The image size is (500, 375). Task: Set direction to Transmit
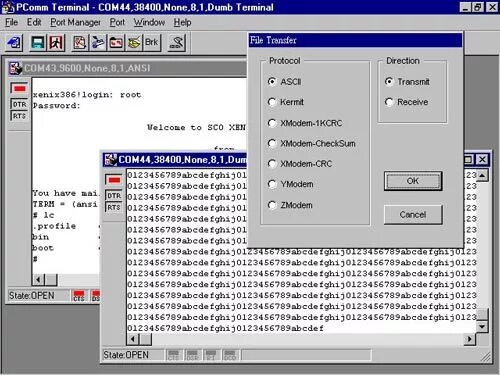(407, 82)
